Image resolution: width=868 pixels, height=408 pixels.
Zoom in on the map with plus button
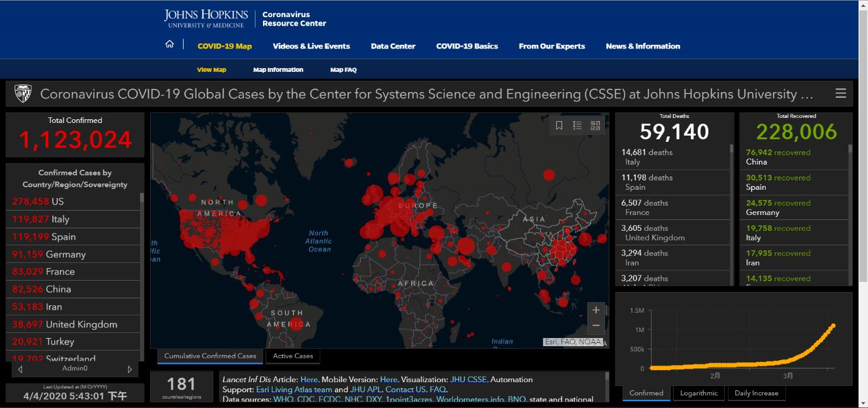pos(596,310)
